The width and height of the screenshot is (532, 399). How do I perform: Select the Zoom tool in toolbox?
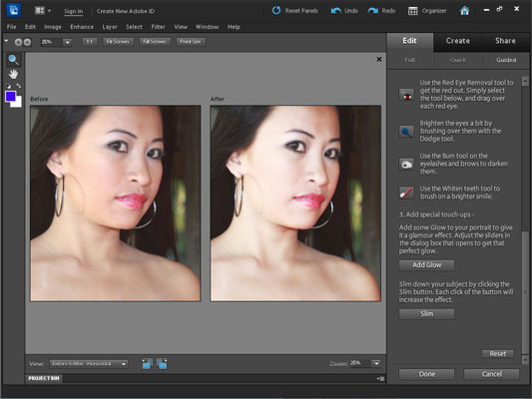click(13, 60)
